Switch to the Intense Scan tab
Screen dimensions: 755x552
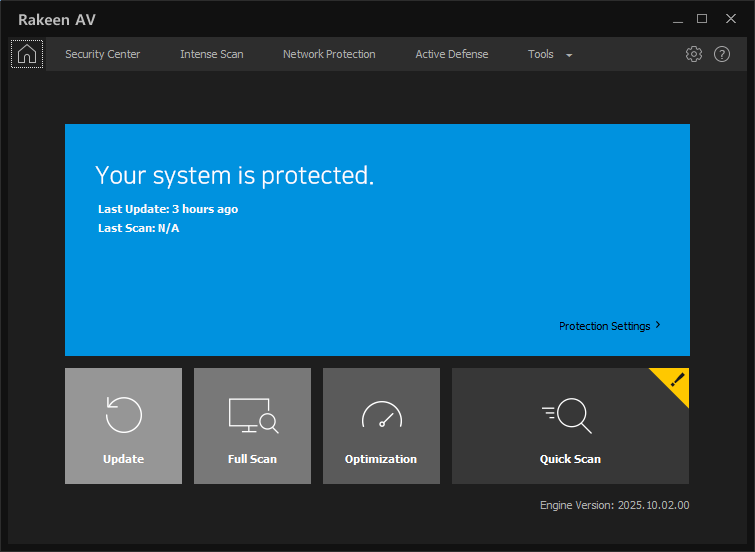[211, 54]
